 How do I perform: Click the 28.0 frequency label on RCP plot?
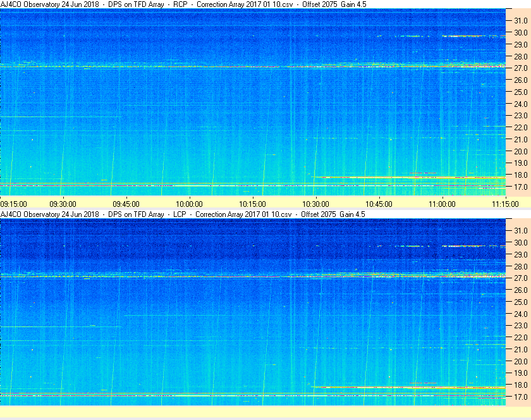pos(521,56)
